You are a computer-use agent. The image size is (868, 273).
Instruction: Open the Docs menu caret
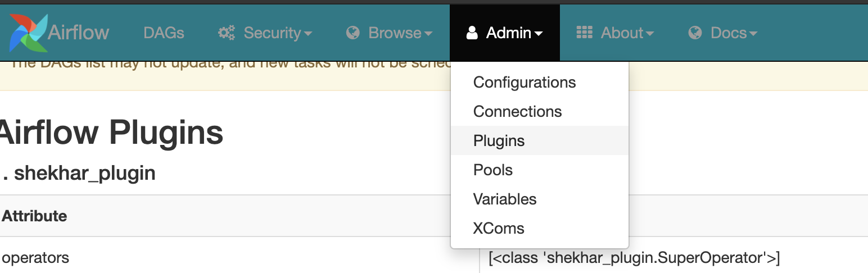point(753,34)
